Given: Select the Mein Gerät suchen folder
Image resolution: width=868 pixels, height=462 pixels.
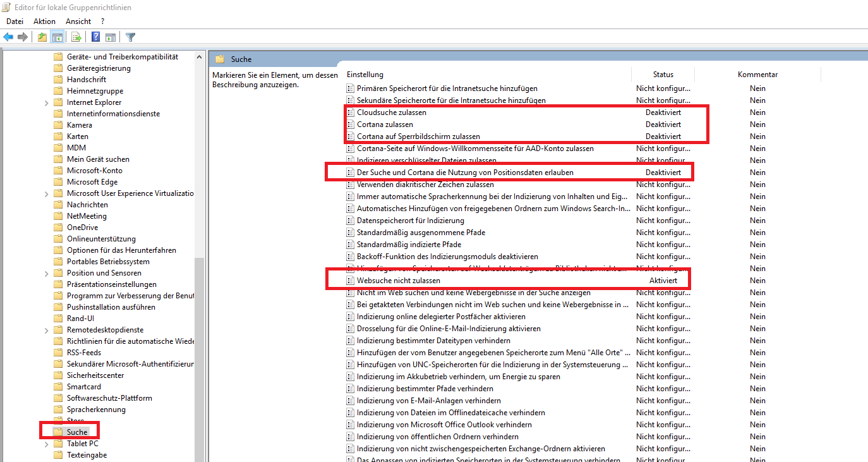Looking at the screenshot, I should point(98,159).
